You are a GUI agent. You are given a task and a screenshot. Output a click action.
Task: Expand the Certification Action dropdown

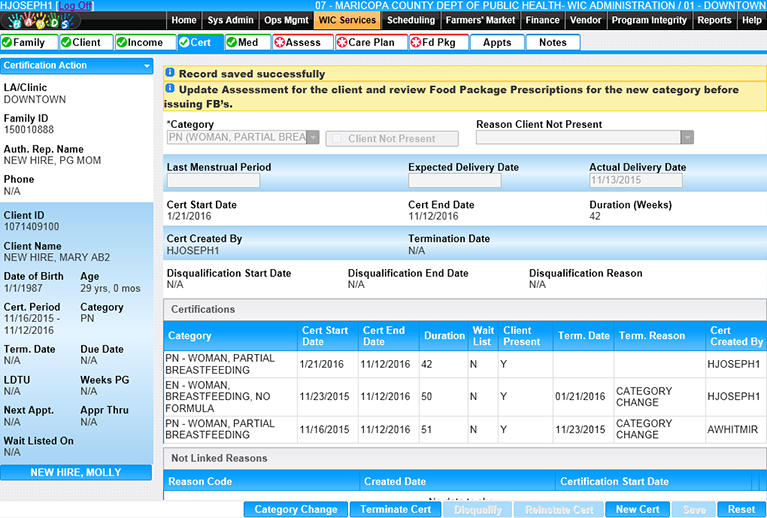click(x=146, y=66)
